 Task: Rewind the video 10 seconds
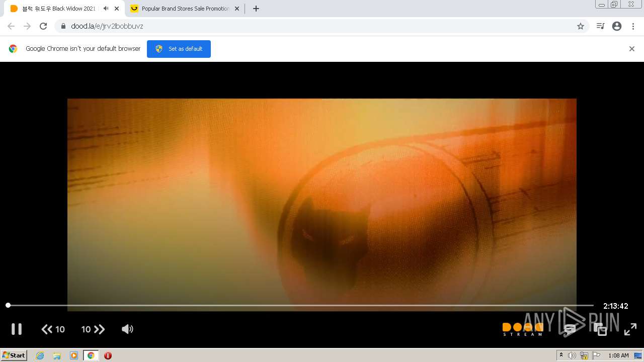click(x=53, y=329)
